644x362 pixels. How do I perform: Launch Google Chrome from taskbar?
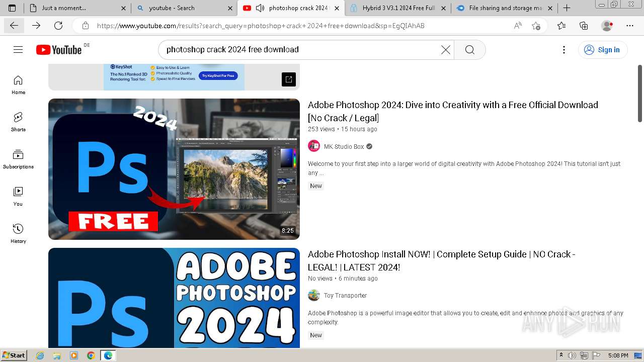91,355
